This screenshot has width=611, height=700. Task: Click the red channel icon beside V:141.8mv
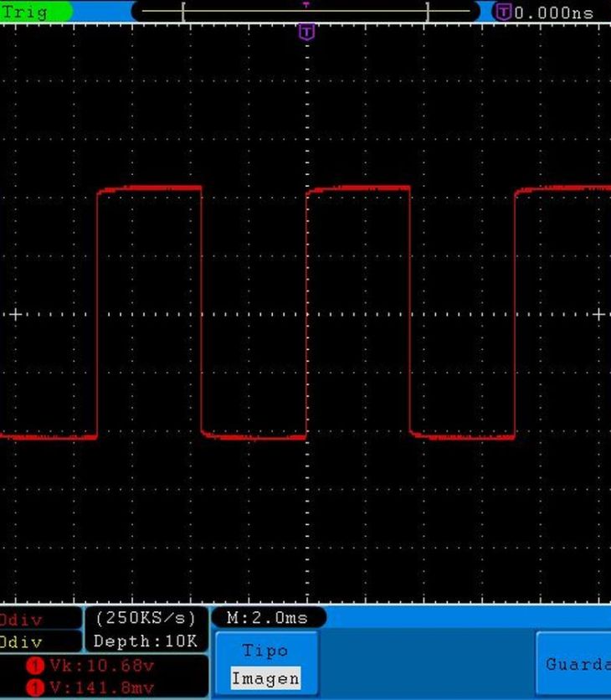35,688
